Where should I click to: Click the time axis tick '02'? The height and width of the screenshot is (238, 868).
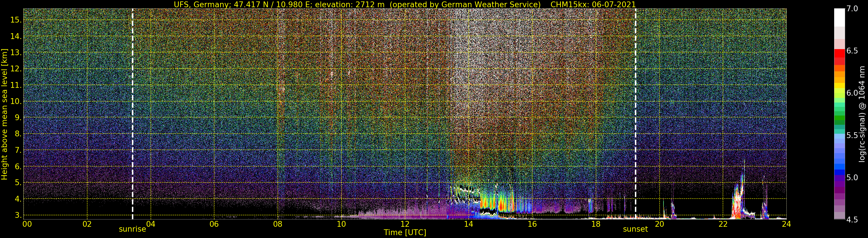point(87,224)
